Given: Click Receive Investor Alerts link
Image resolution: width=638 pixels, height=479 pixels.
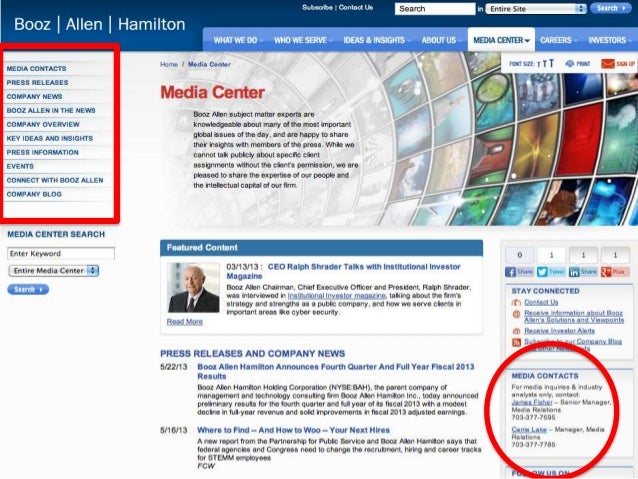Looking at the screenshot, I should click(x=559, y=331).
